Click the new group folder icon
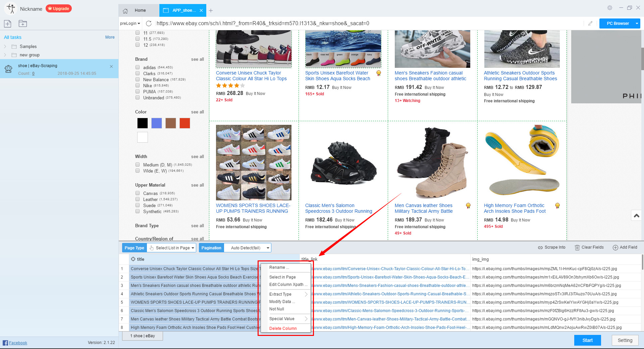 coord(23,23)
